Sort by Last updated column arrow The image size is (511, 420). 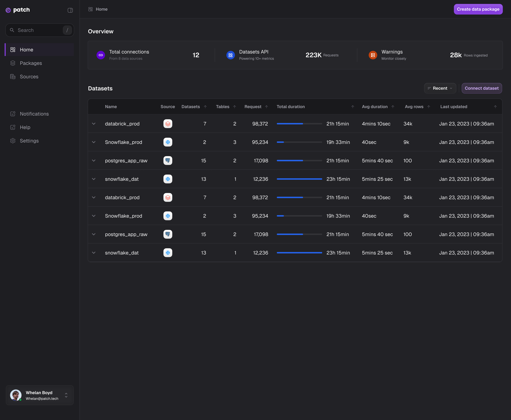(x=495, y=107)
